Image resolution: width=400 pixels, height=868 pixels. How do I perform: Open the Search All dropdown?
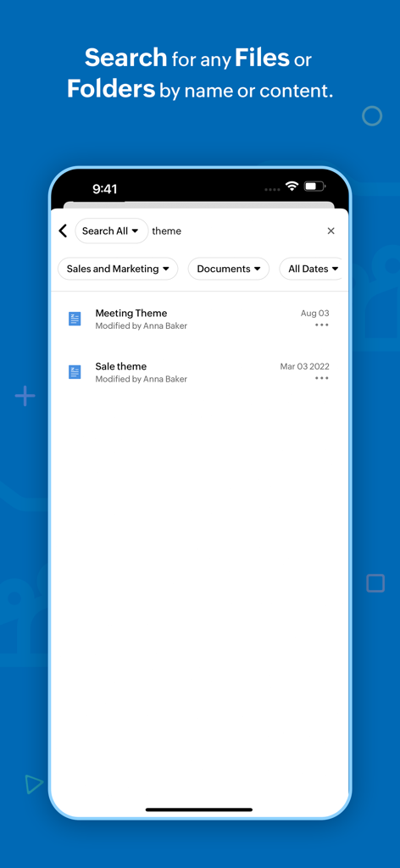(x=111, y=231)
